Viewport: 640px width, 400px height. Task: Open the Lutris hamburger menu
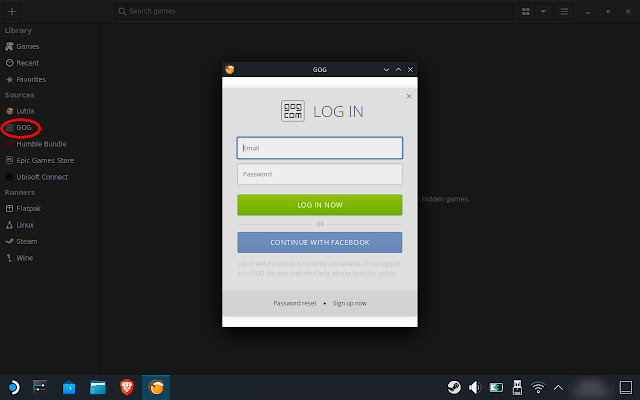point(564,11)
